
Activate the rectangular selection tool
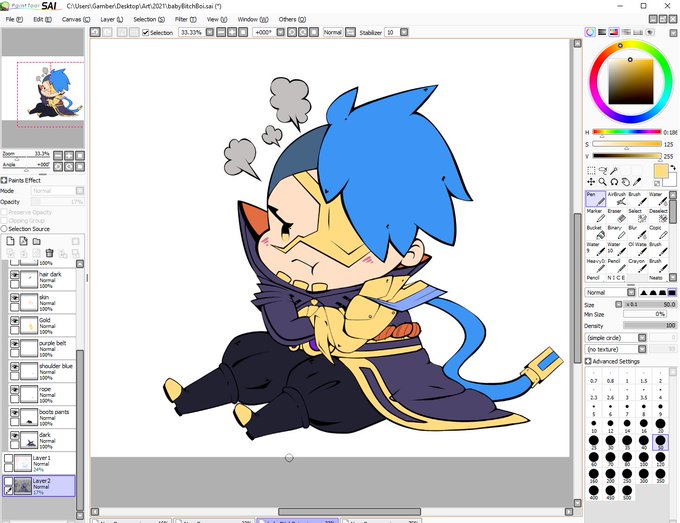[x=591, y=170]
